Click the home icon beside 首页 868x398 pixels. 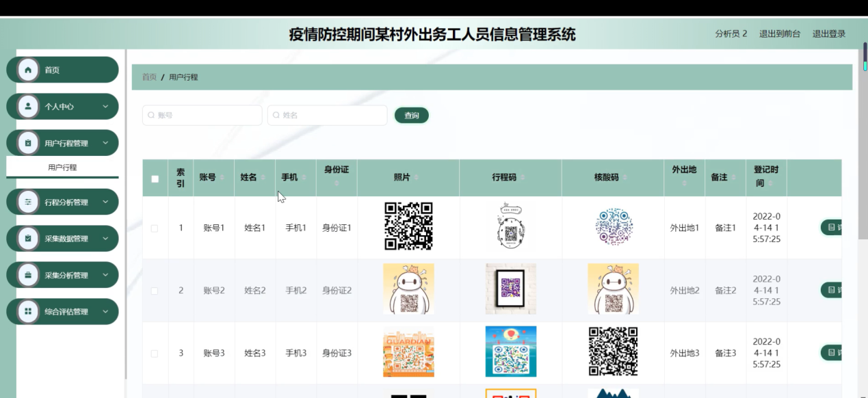coord(28,70)
